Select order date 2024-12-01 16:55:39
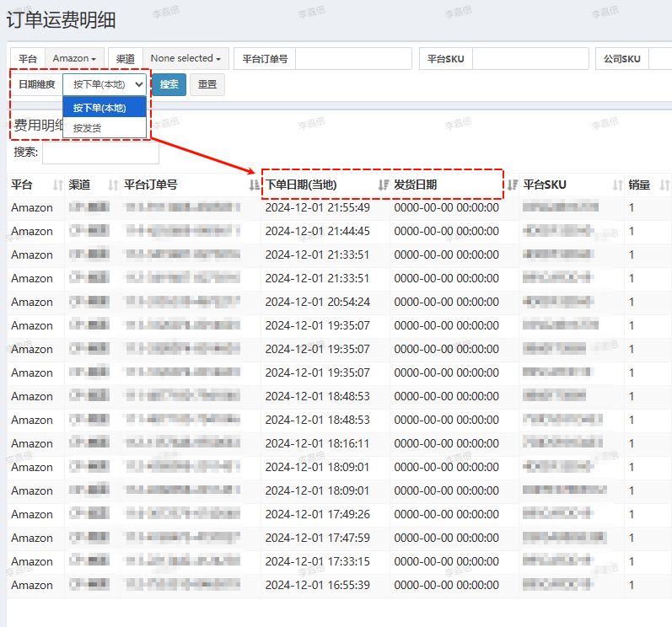This screenshot has height=627, width=672. click(318, 585)
